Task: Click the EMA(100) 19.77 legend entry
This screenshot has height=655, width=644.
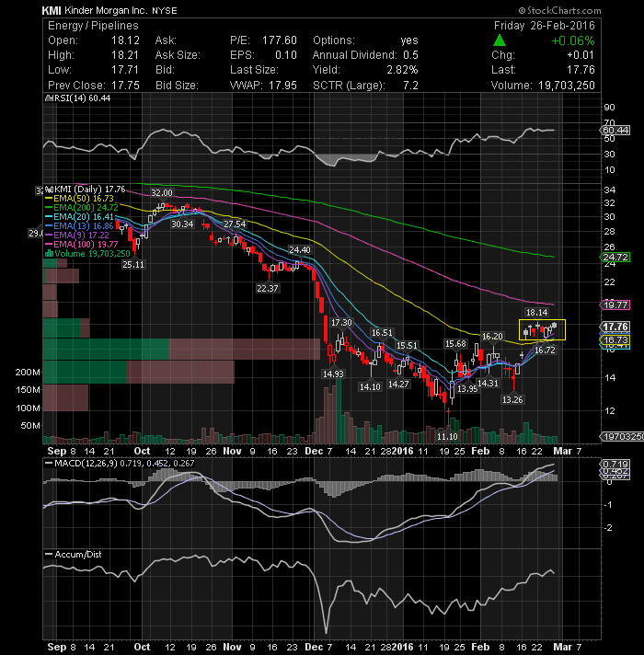Action: click(82, 245)
